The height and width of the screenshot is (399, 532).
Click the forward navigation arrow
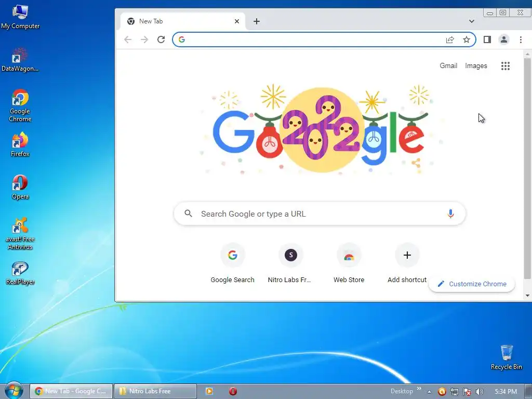(x=144, y=39)
